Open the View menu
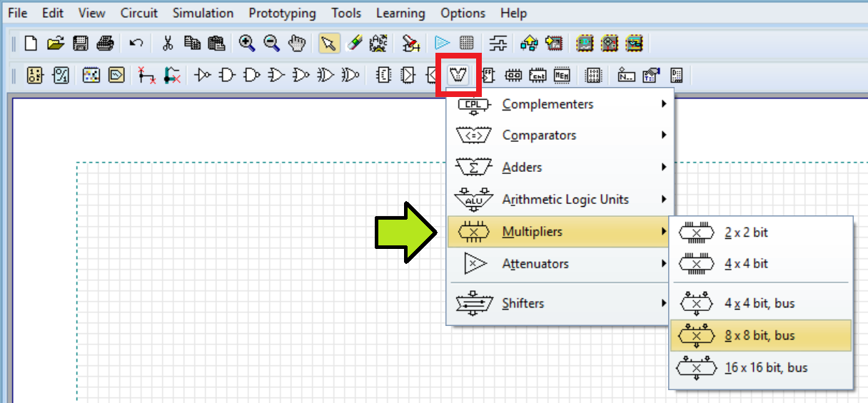Image resolution: width=868 pixels, height=403 pixels. tap(91, 13)
